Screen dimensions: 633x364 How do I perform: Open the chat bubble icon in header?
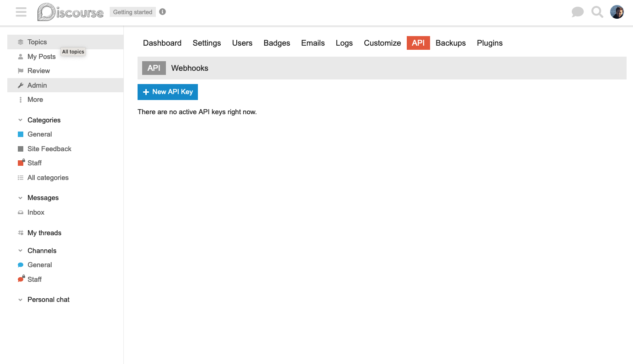578,12
